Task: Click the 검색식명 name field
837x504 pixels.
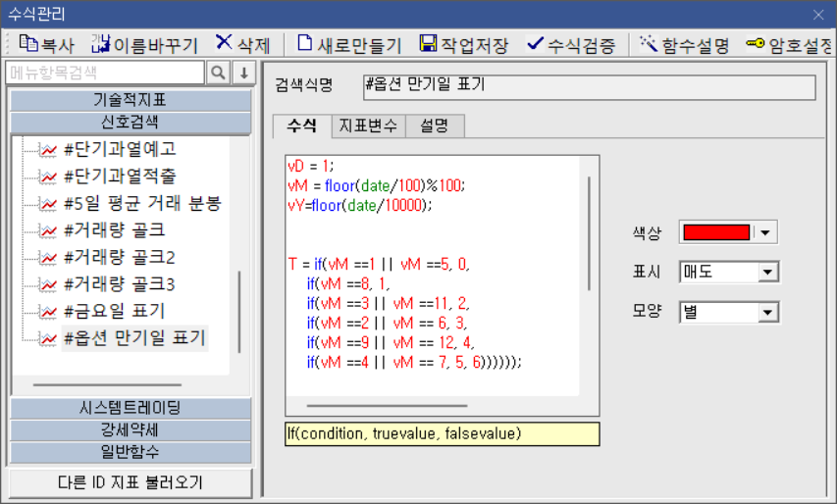Action: [590, 87]
